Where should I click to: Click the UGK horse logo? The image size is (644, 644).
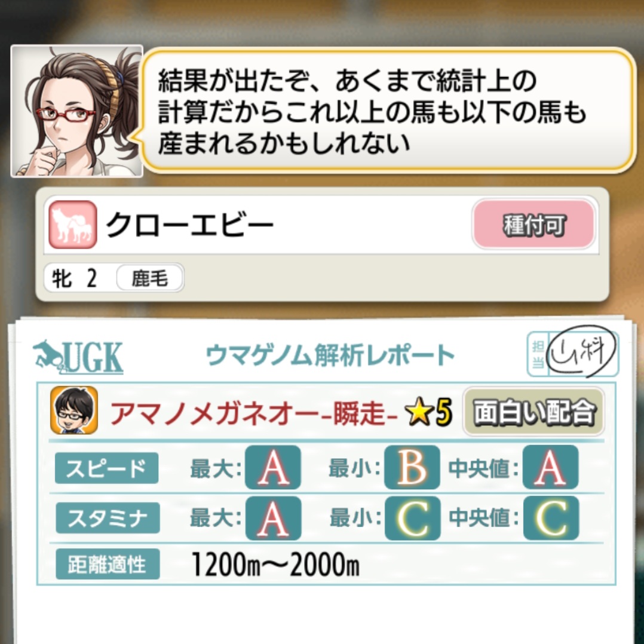pyautogui.click(x=78, y=357)
